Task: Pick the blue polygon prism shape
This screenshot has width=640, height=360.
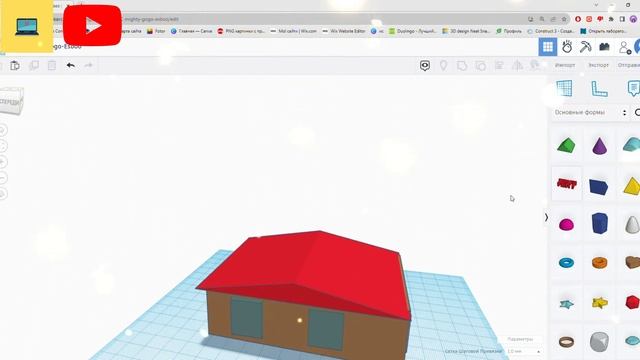Action: 600,223
